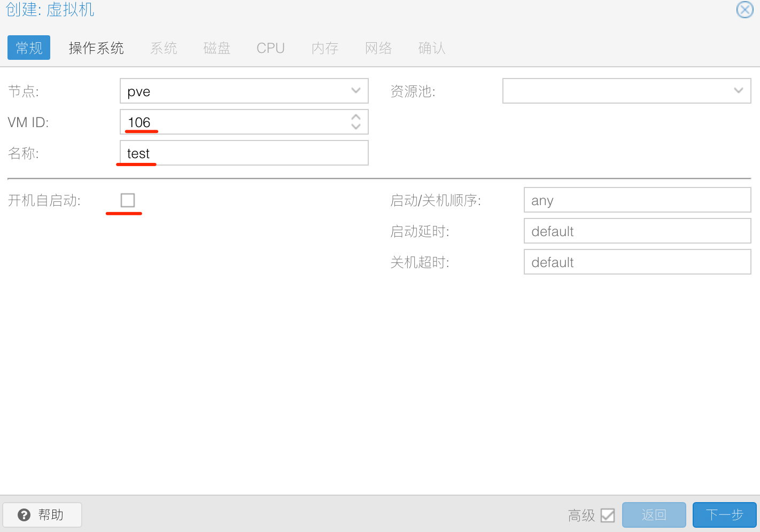Expand the 节点 pve dropdown
Viewport: 760px width, 532px height.
pos(355,91)
